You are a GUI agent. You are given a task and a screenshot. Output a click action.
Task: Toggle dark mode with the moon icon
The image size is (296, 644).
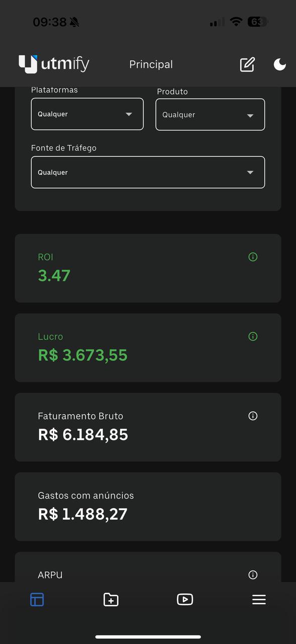point(279,64)
